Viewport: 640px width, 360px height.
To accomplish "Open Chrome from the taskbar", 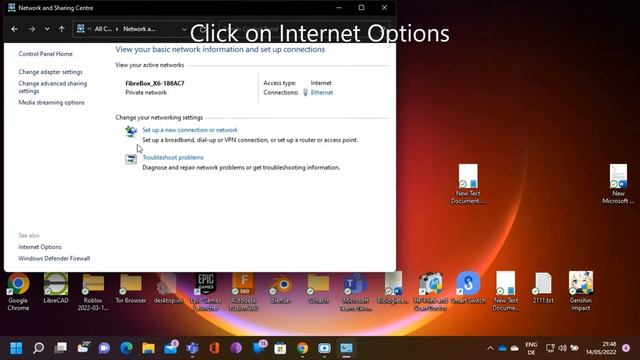I will tap(302, 348).
